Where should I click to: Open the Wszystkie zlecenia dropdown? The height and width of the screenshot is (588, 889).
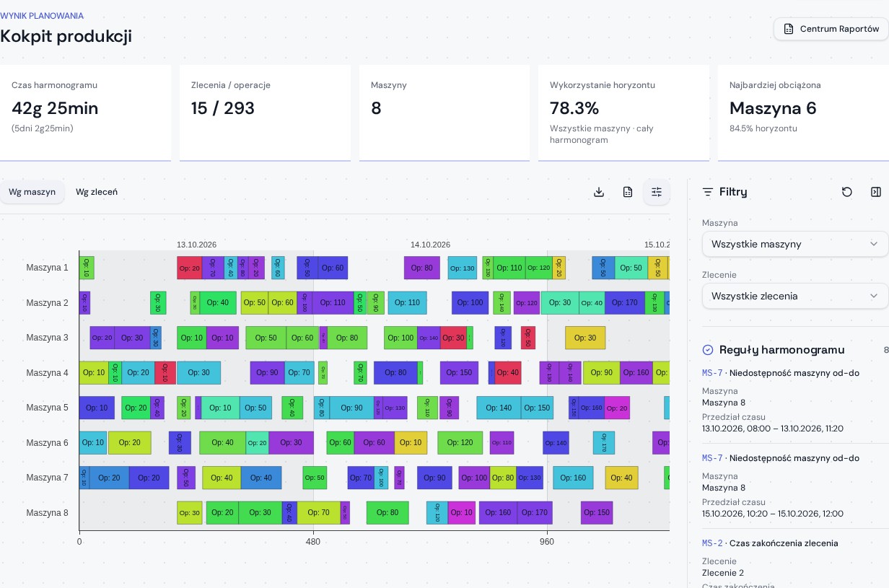pos(795,296)
